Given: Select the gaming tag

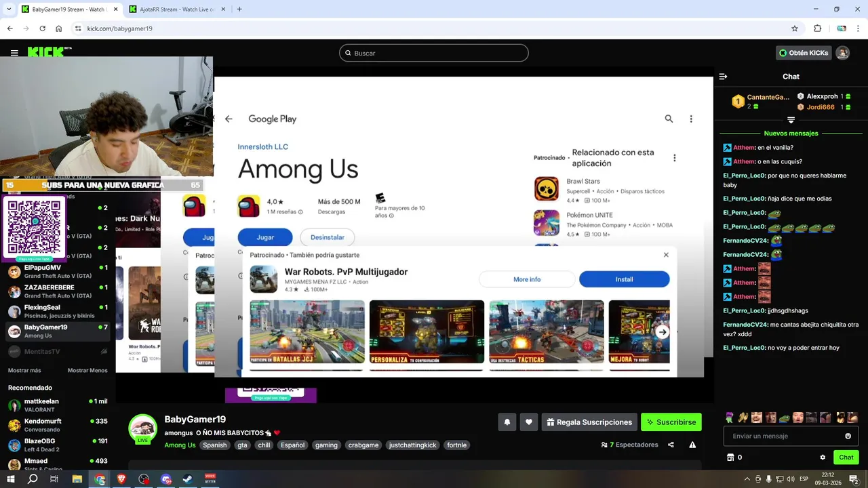Looking at the screenshot, I should click(326, 445).
